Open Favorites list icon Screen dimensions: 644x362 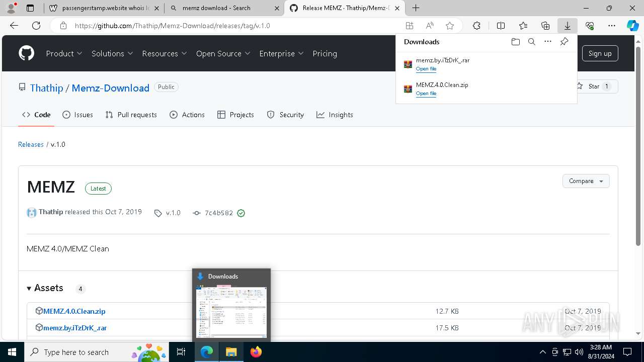point(523,26)
